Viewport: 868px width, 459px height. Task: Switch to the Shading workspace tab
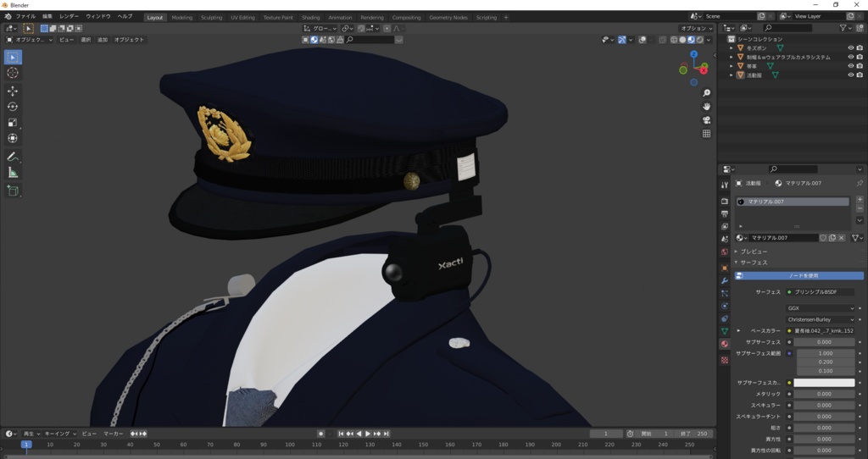(x=310, y=17)
